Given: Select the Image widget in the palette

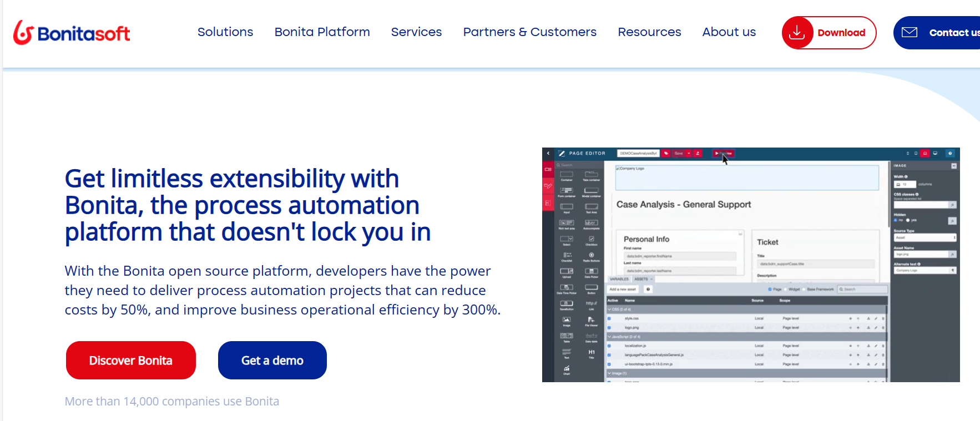Looking at the screenshot, I should 567,321.
